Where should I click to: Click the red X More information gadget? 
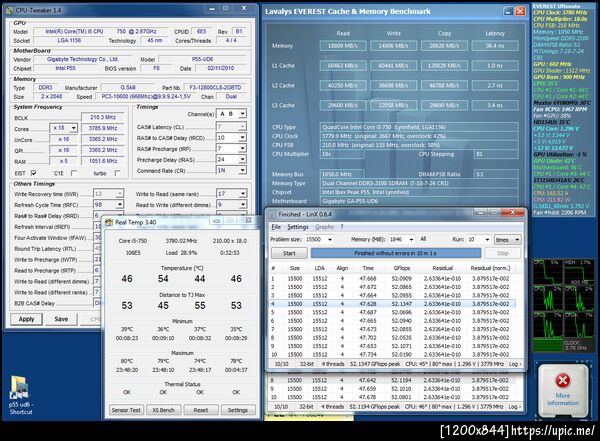tap(562, 390)
